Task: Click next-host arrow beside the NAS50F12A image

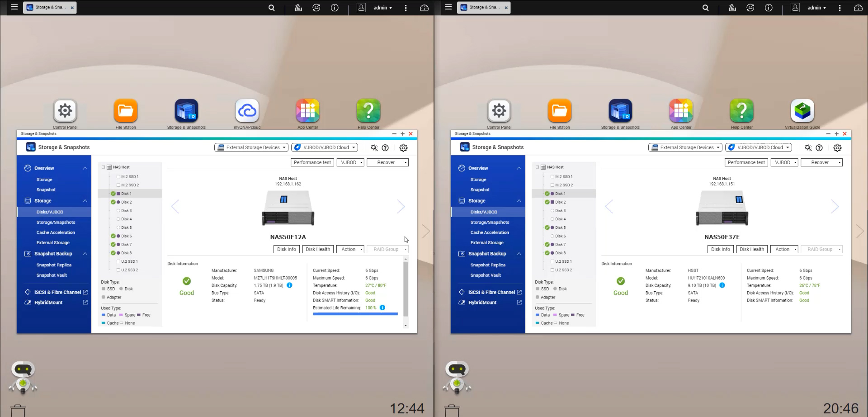Action: (x=401, y=207)
